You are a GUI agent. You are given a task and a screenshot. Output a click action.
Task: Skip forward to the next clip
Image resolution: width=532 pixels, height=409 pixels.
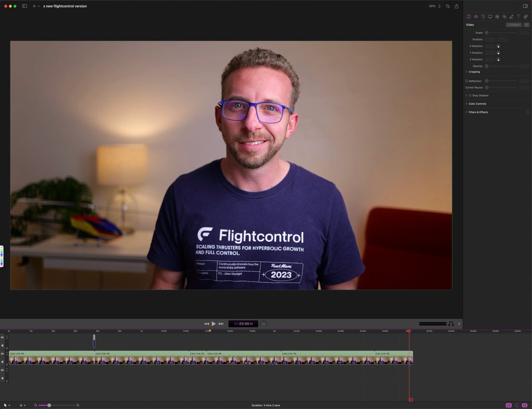point(221,324)
